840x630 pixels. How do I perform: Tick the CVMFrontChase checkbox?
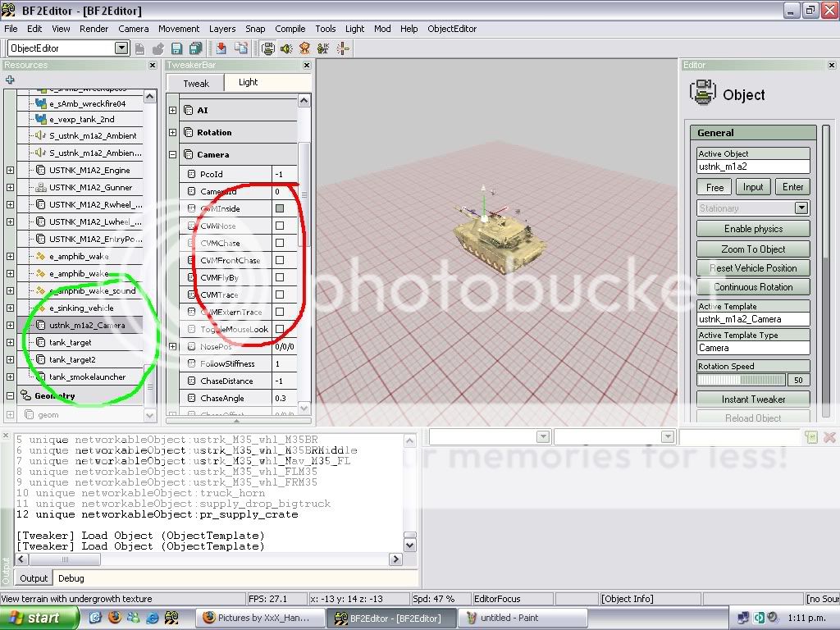pyautogui.click(x=280, y=260)
